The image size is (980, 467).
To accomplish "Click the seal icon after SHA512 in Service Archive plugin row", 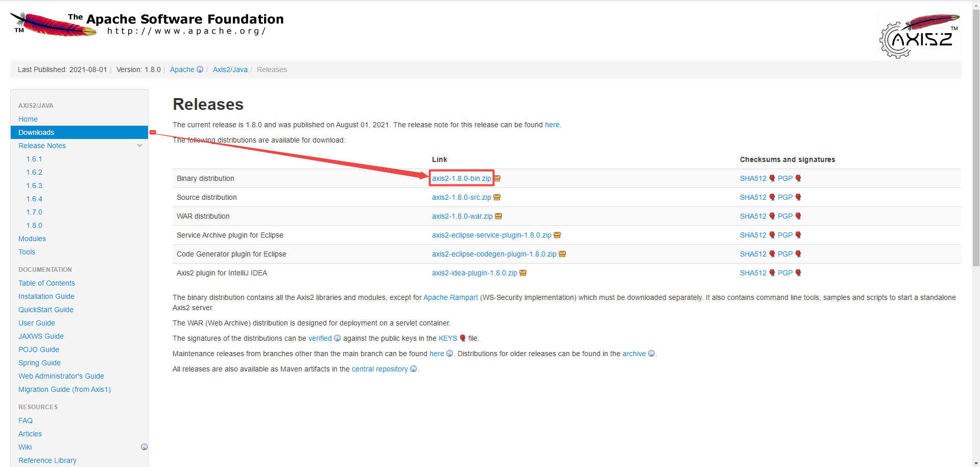I will (x=772, y=235).
